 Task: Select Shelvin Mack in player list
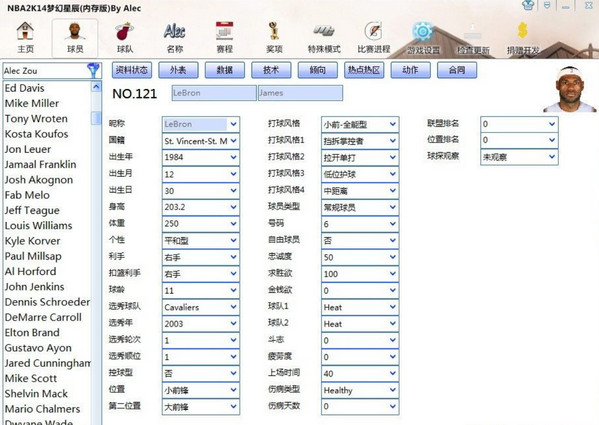tap(36, 394)
